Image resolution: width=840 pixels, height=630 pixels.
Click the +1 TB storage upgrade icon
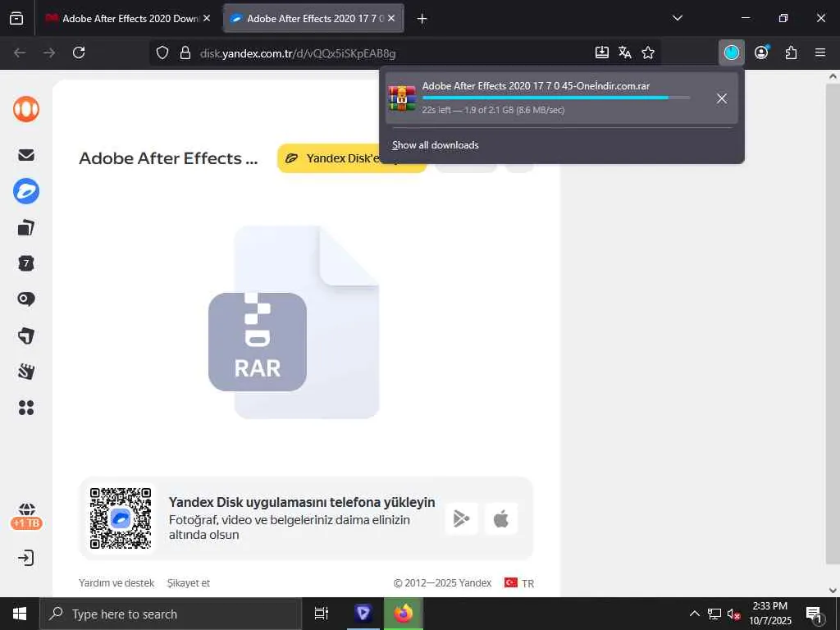pos(26,517)
